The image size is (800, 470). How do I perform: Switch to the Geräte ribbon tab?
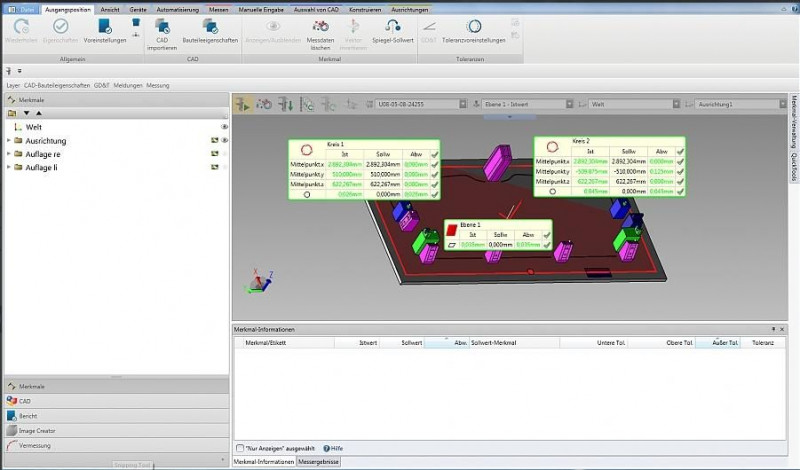tap(138, 10)
